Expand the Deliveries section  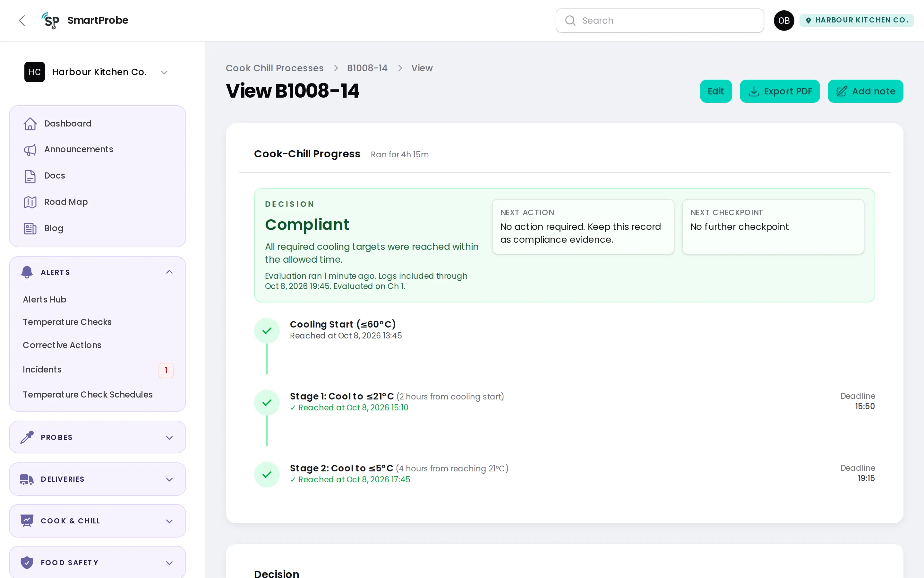(97, 479)
